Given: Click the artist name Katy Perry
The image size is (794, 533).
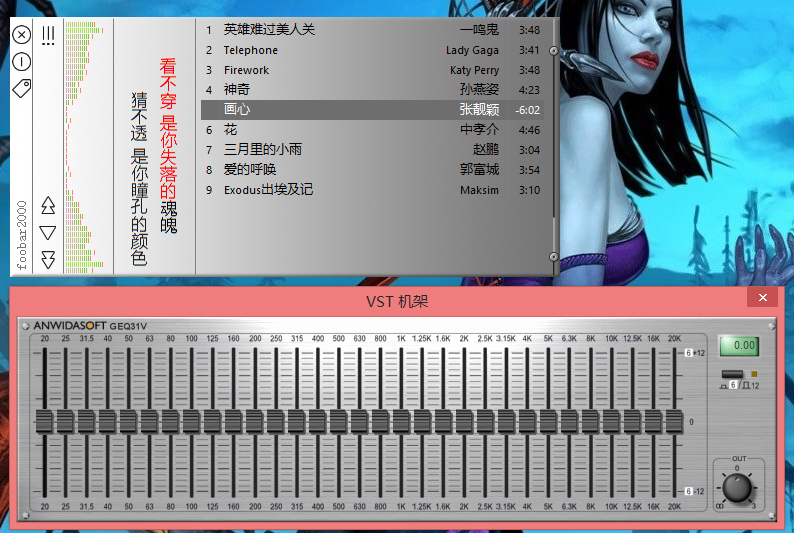Looking at the screenshot, I should click(474, 70).
